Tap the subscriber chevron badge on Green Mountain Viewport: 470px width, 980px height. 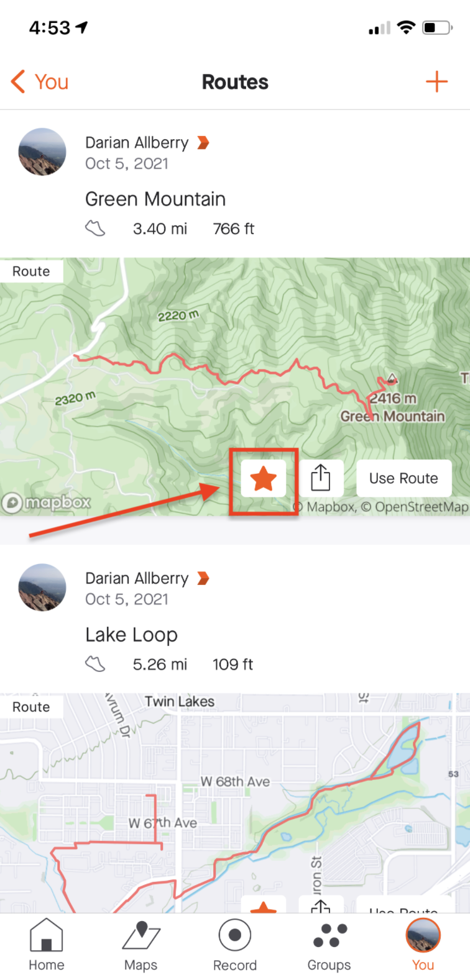point(203,143)
